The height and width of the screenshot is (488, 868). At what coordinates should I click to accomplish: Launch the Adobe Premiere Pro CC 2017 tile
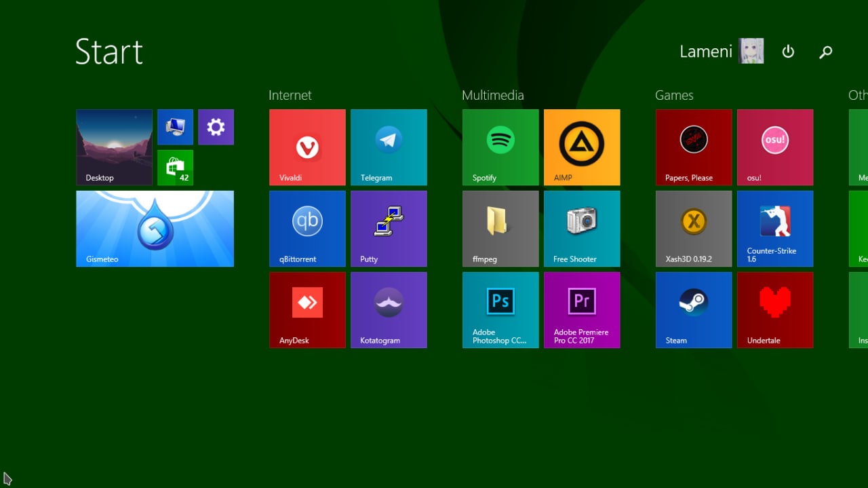point(582,310)
